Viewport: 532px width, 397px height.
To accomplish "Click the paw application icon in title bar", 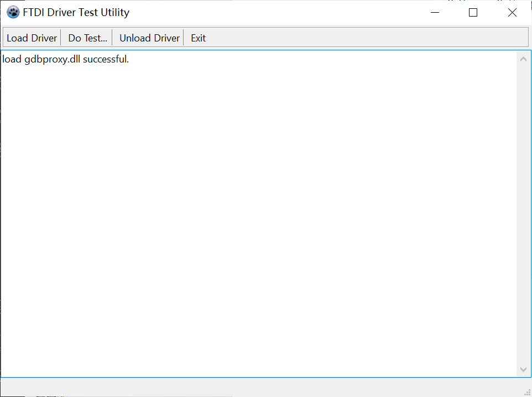I will click(13, 12).
